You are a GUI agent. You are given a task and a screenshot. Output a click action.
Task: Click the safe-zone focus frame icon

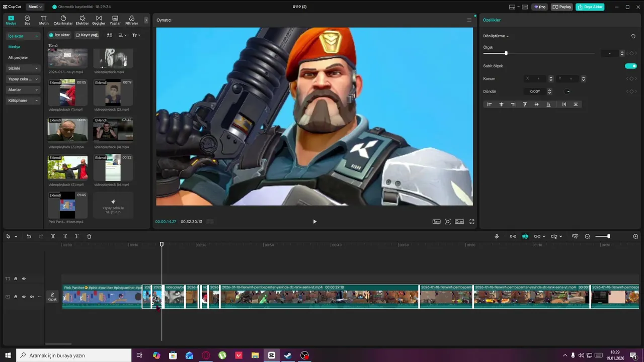(x=448, y=221)
